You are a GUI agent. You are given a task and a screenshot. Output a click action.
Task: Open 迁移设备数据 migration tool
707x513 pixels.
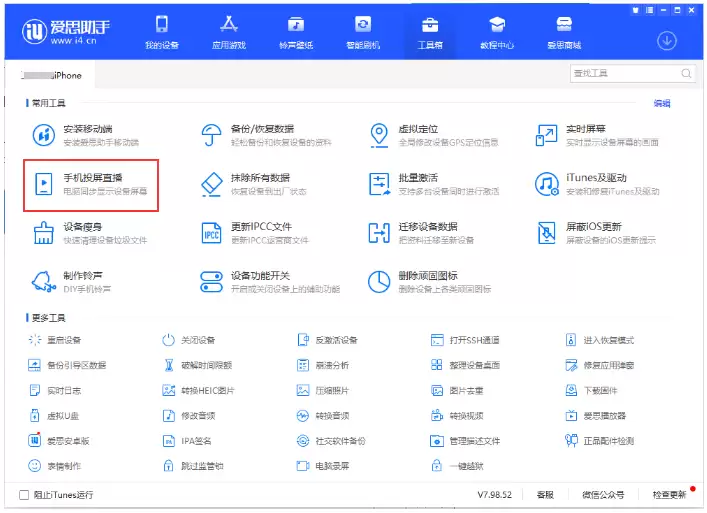[421, 233]
